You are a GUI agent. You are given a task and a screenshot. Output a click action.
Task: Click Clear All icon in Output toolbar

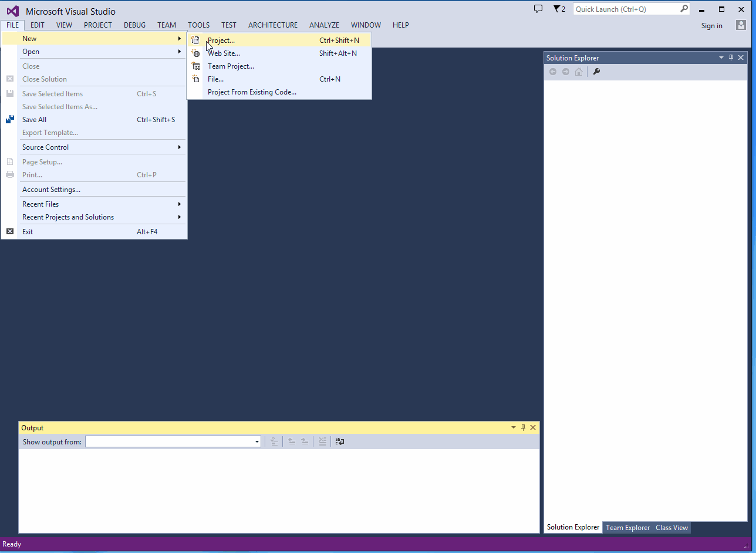coord(322,441)
